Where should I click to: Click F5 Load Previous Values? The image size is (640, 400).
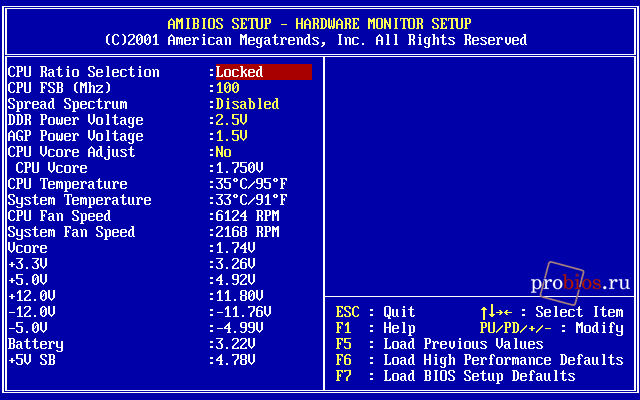(440, 344)
